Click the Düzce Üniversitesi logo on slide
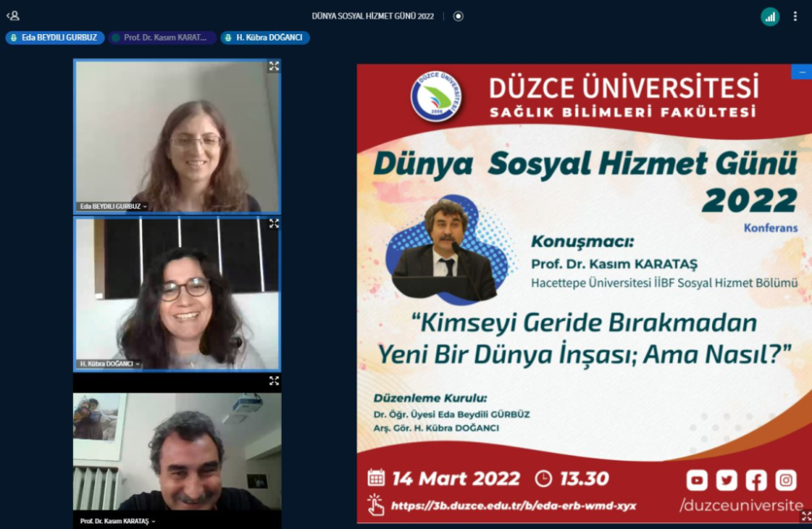Image resolution: width=812 pixels, height=529 pixels. [437, 97]
